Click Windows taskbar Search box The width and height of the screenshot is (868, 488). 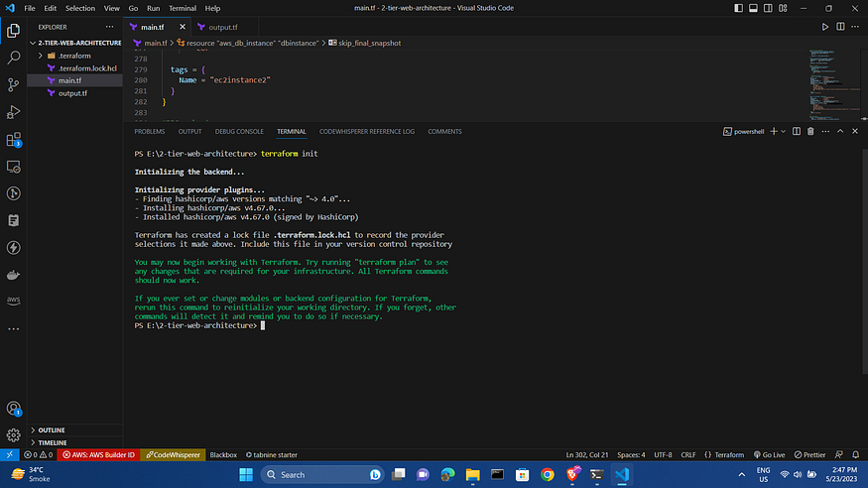(322, 475)
